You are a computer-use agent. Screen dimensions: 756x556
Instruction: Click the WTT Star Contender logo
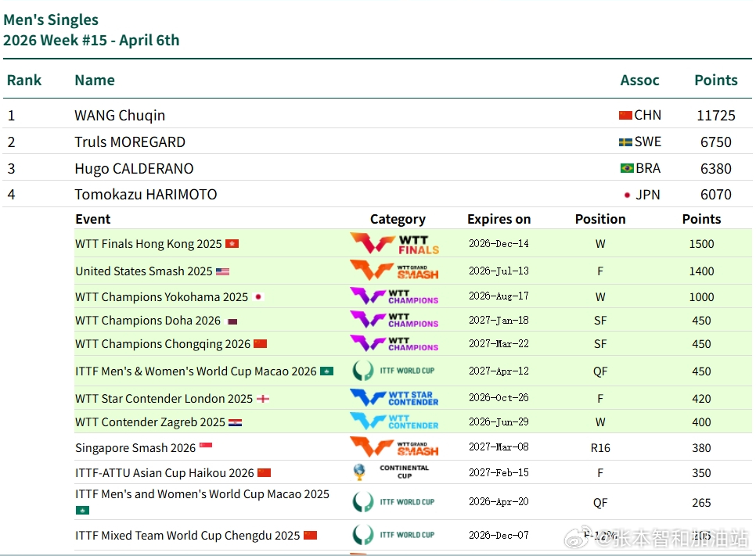(394, 398)
